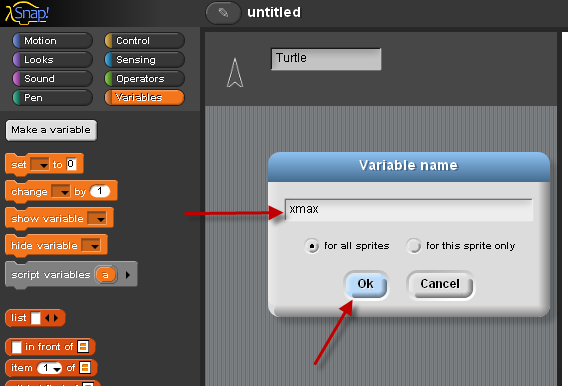Open the pencil project notes button
The image size is (568, 386).
pyautogui.click(x=223, y=13)
